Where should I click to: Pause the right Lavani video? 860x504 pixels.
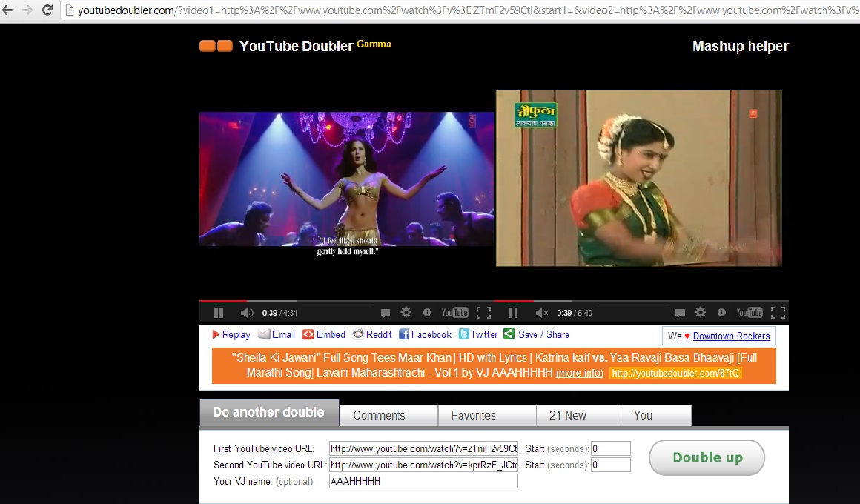pyautogui.click(x=513, y=313)
